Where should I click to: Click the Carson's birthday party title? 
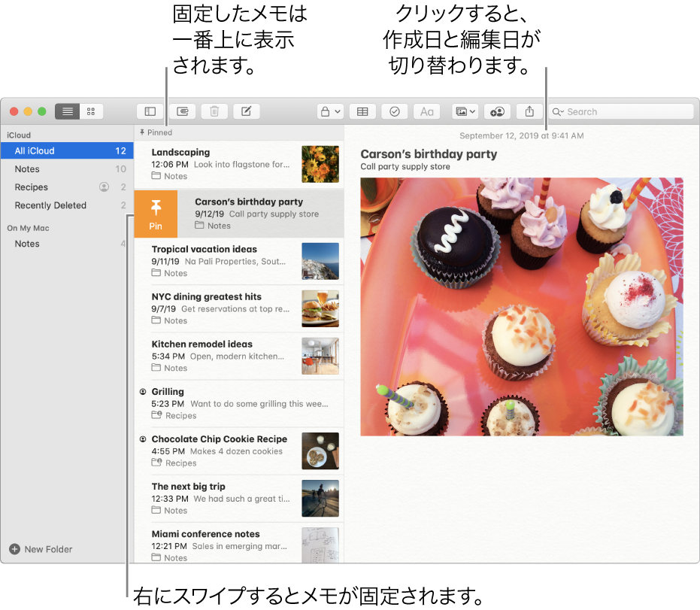tap(429, 154)
